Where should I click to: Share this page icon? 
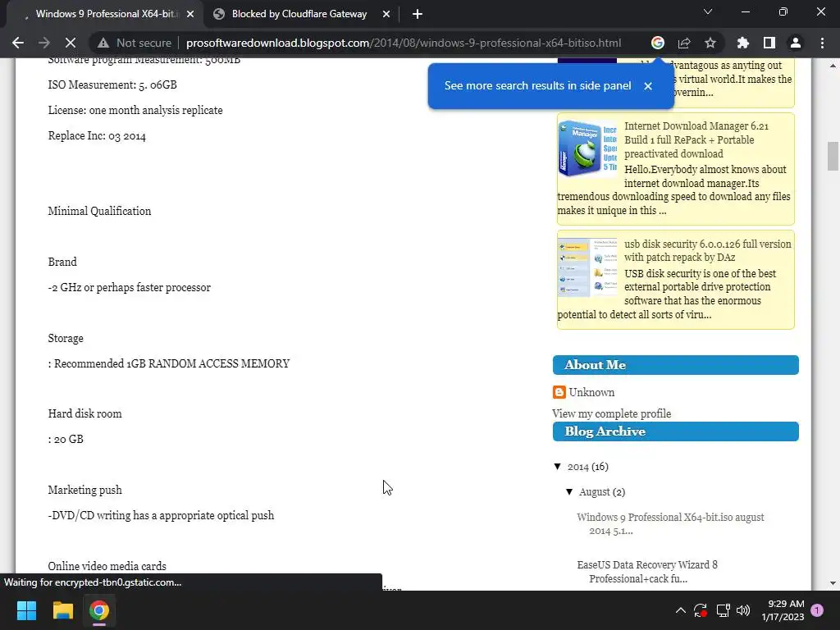tap(684, 43)
